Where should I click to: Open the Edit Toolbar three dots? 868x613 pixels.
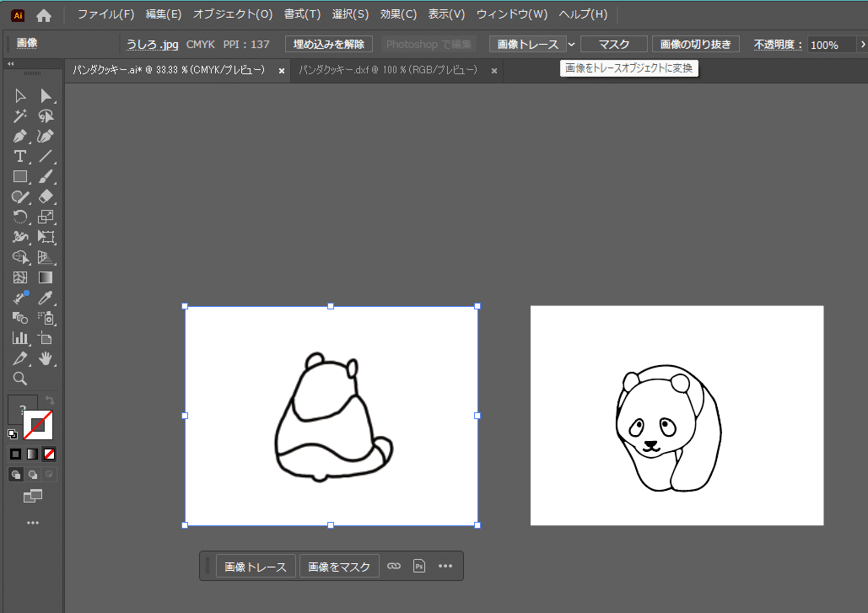pos(33,523)
